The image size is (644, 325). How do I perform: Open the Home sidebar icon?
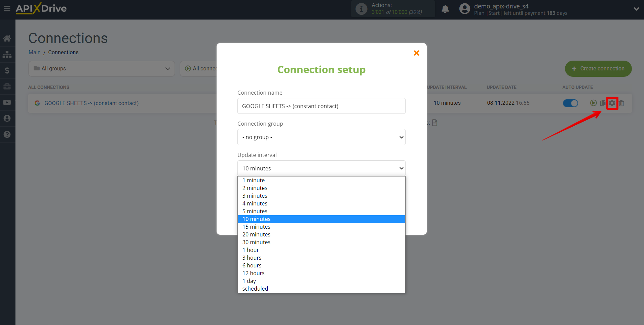pyautogui.click(x=7, y=38)
